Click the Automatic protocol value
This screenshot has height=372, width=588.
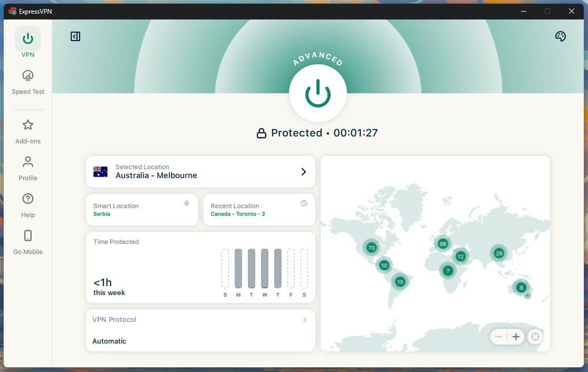pos(109,341)
